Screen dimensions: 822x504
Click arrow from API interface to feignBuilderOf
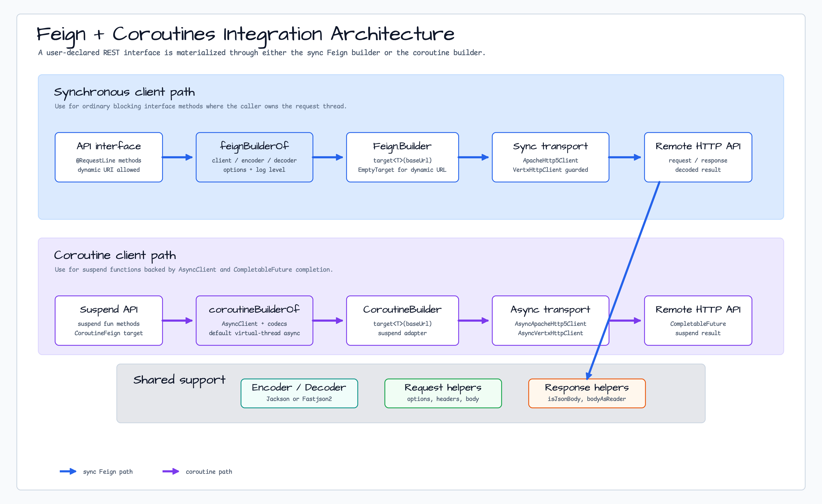click(177, 157)
